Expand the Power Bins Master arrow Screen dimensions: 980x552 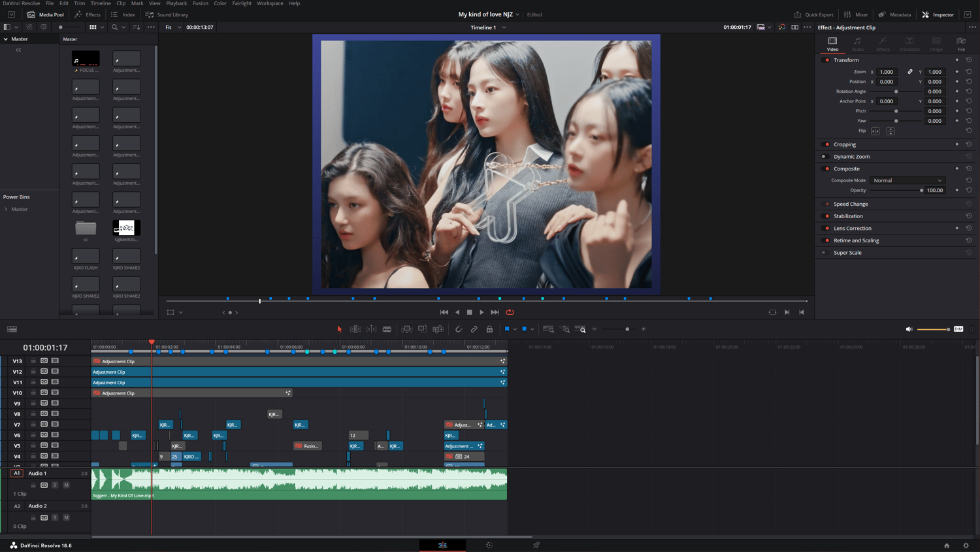coord(6,209)
